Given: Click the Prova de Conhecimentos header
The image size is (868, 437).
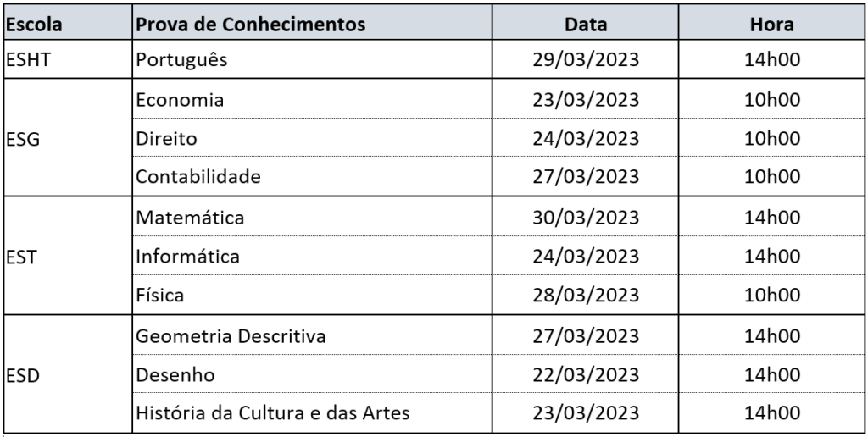Looking at the screenshot, I should click(312, 23).
